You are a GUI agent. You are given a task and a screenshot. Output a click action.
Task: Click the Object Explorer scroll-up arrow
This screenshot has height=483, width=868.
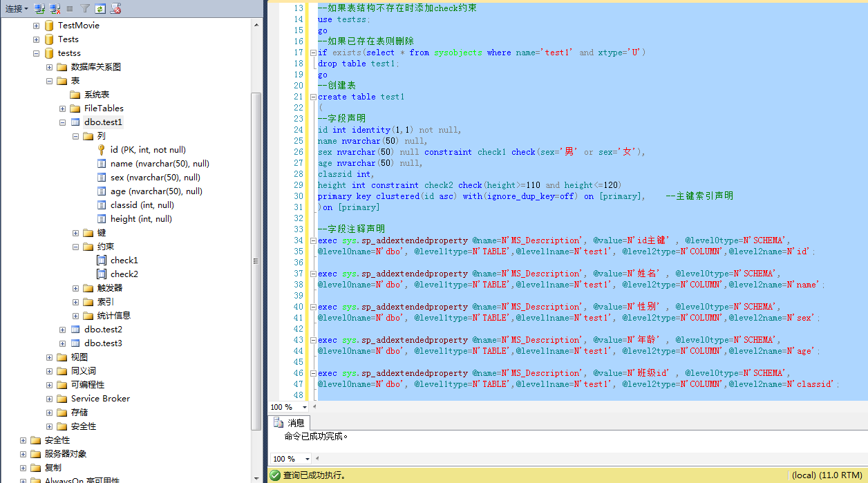(256, 25)
